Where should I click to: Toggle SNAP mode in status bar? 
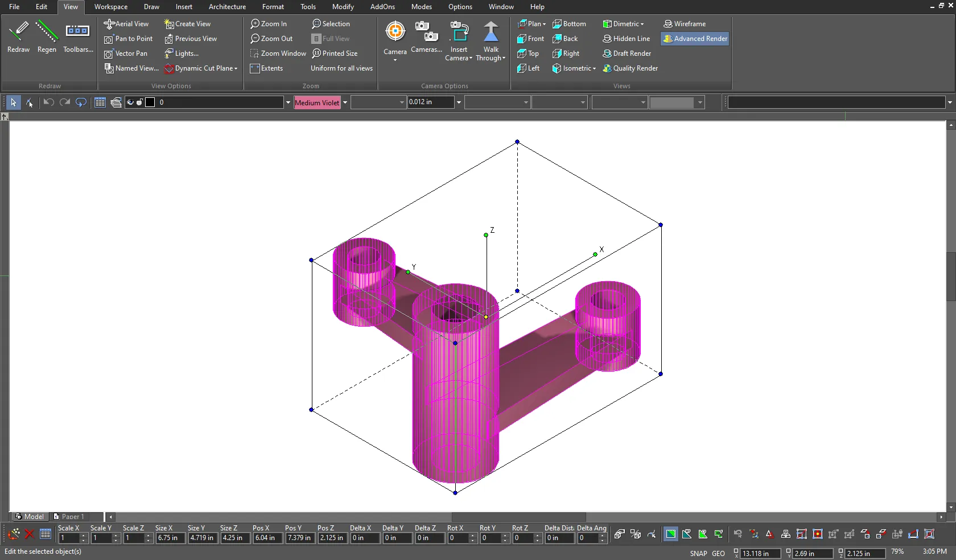point(698,553)
